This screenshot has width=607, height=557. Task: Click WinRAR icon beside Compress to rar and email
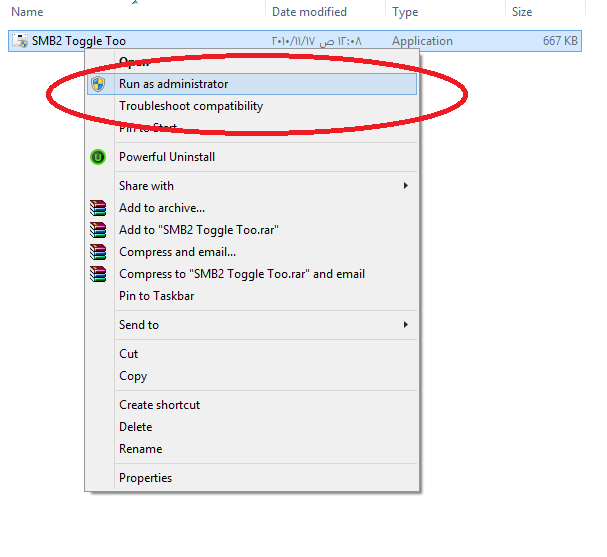(x=97, y=274)
